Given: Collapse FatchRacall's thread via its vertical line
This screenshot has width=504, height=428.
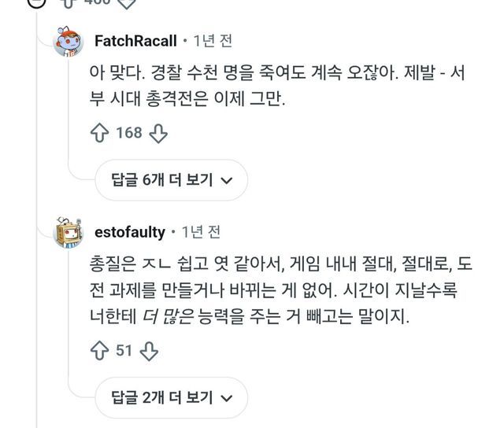Looking at the screenshot, I should pyautogui.click(x=69, y=118).
